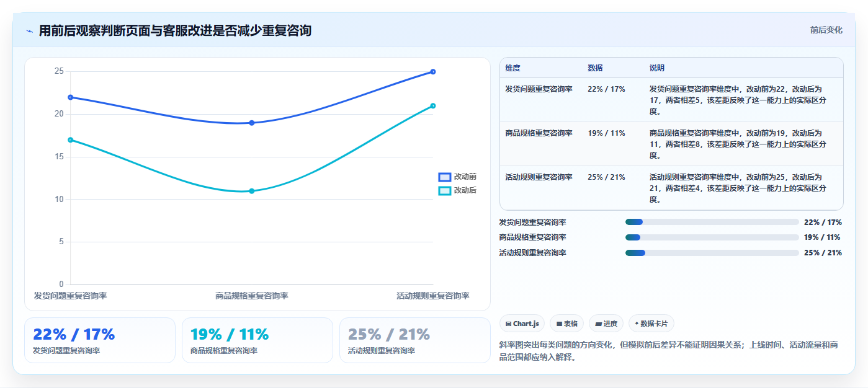
Task: Click the 改动后 data point at 21
Action: pyautogui.click(x=433, y=106)
